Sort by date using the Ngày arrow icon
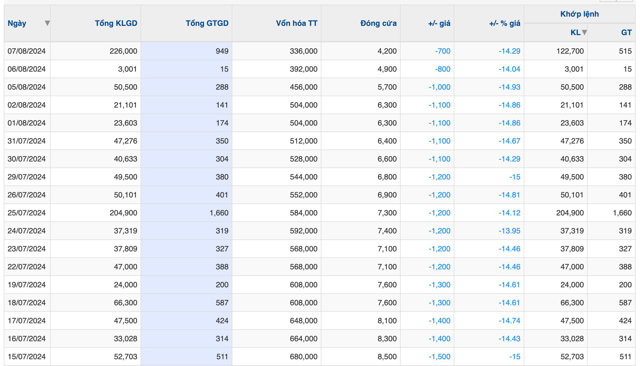 [47, 23]
